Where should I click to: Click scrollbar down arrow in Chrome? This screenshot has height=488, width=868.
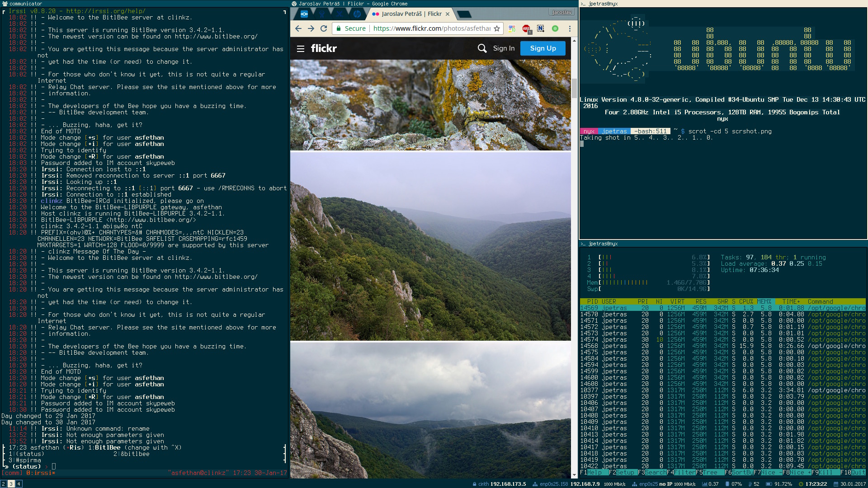(x=575, y=474)
